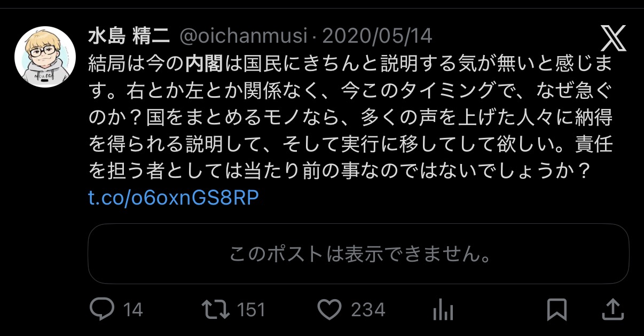Open the author's cartoon avatar profile picture
Screen dimensions: 644x336
45,57
